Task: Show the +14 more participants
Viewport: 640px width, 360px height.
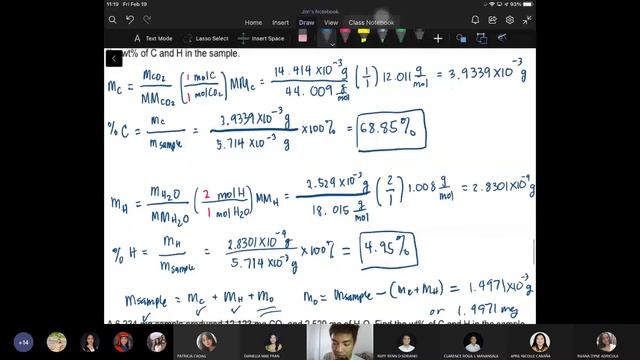Action: [x=23, y=342]
